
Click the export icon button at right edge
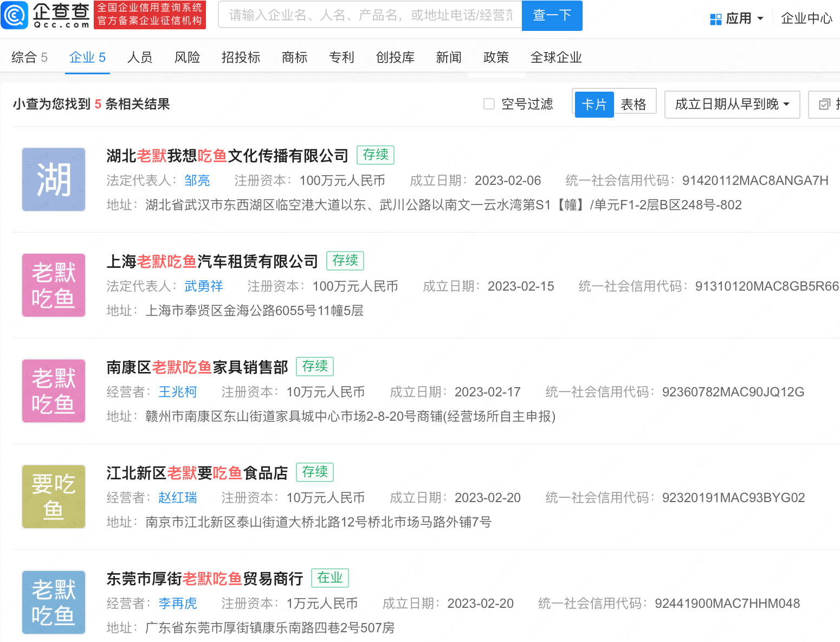pos(825,104)
